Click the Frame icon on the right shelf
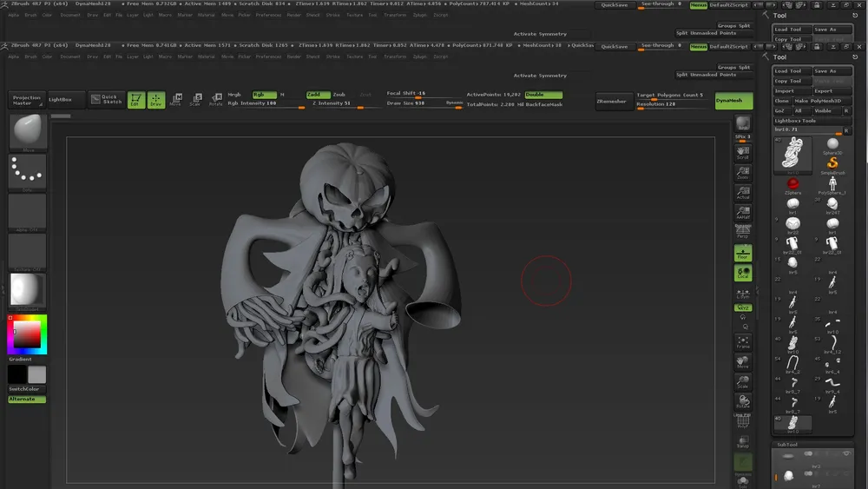This screenshot has width=868, height=489. (x=743, y=341)
